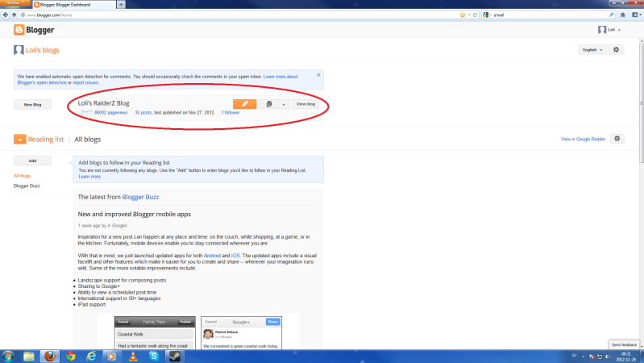
Task: Open Firefox from the taskbar
Action: tap(50, 357)
